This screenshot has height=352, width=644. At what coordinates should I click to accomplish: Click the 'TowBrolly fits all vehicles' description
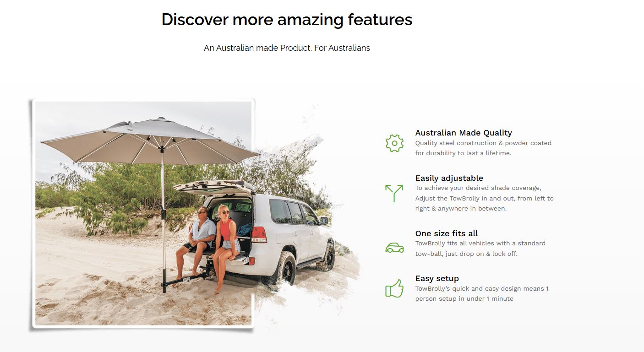pos(480,248)
